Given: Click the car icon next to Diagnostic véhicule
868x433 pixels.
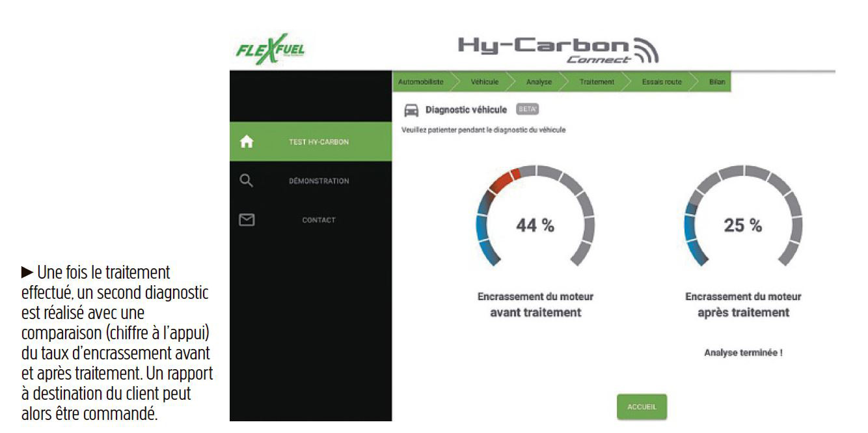Looking at the screenshot, I should pos(411,109).
